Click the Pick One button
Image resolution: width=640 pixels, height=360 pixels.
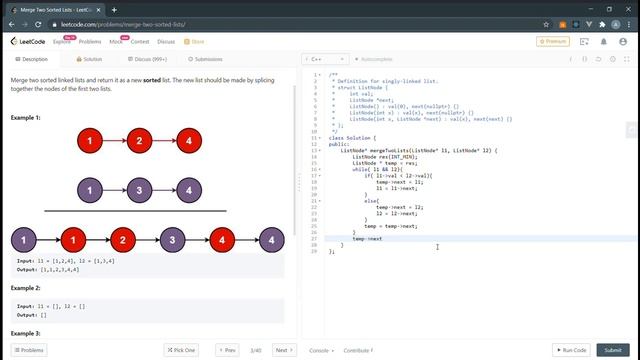click(x=181, y=350)
